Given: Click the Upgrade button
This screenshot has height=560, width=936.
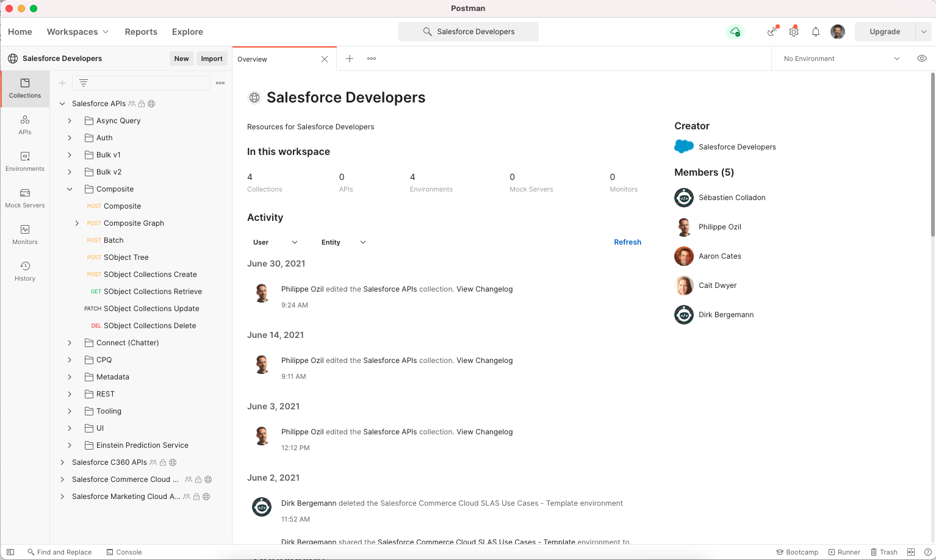Looking at the screenshot, I should click(x=885, y=32).
